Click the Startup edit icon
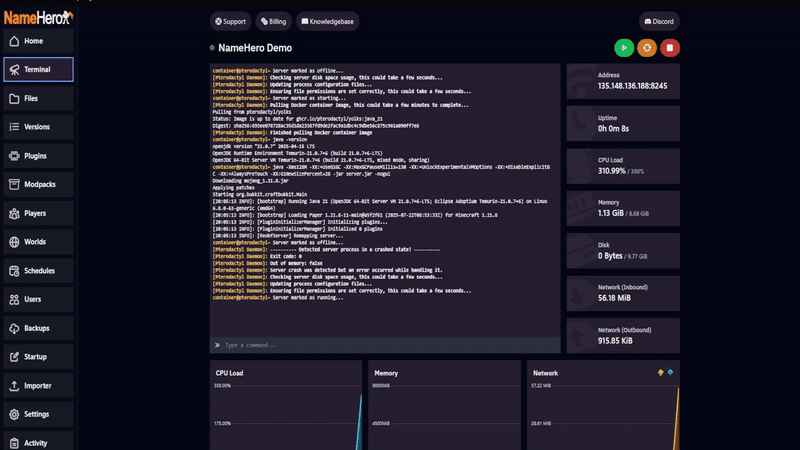The width and height of the screenshot is (800, 450). click(x=14, y=357)
